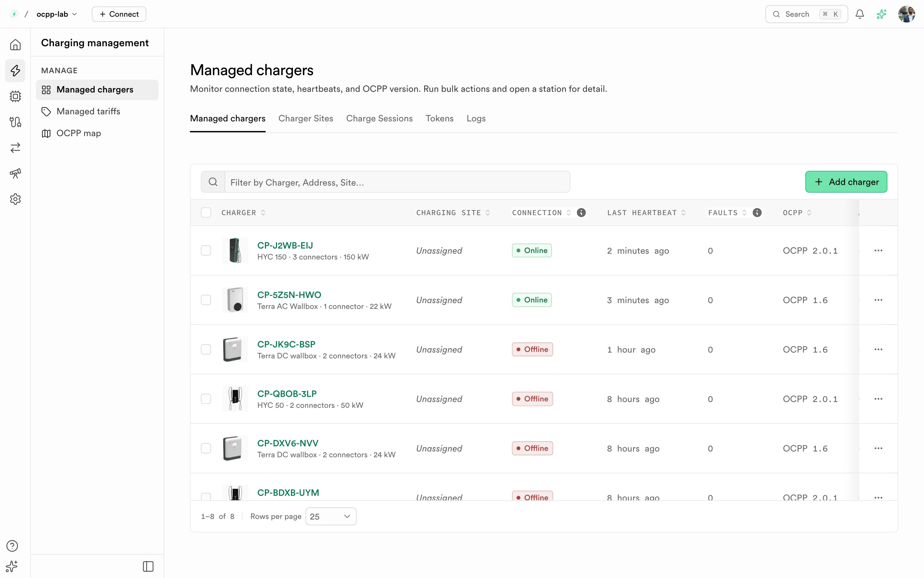Screen dimensions: 924x578
Task: Sort by the Charging Site column
Action: click(453, 213)
